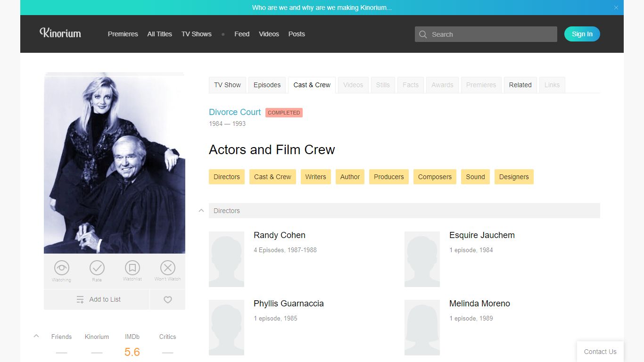Open the Contact Us widget
Screen dimensions: 644x362
(x=600, y=352)
